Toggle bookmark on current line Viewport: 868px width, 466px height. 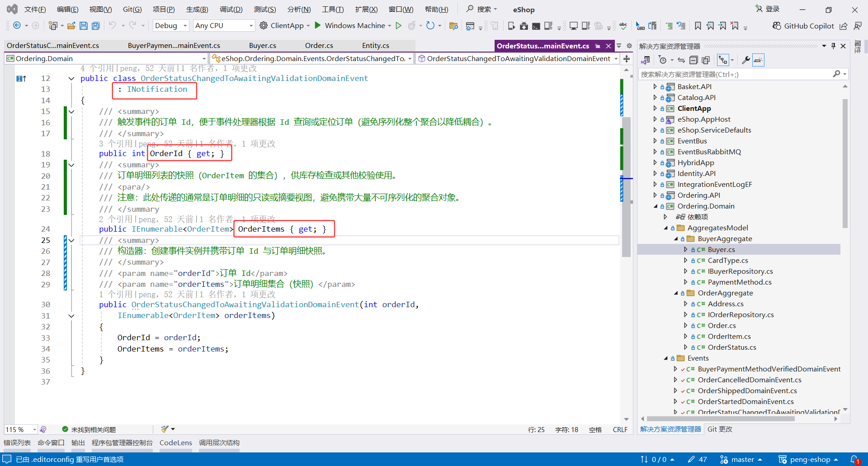pyautogui.click(x=698, y=26)
